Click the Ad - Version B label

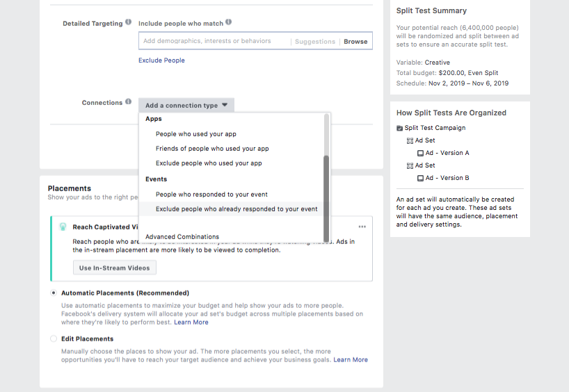(x=447, y=178)
